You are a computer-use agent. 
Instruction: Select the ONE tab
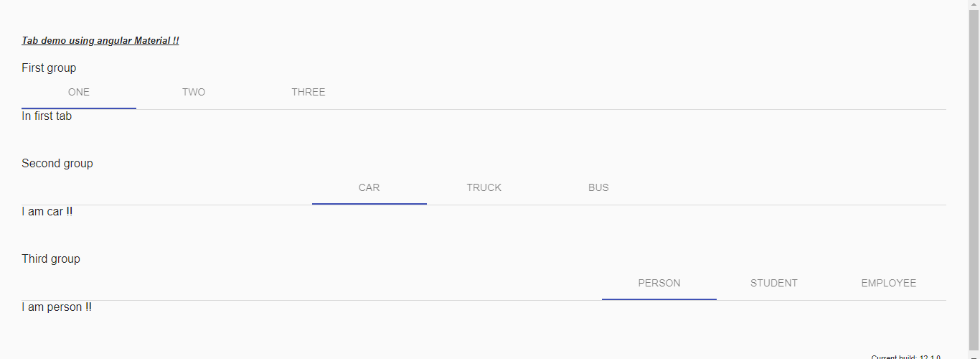79,92
